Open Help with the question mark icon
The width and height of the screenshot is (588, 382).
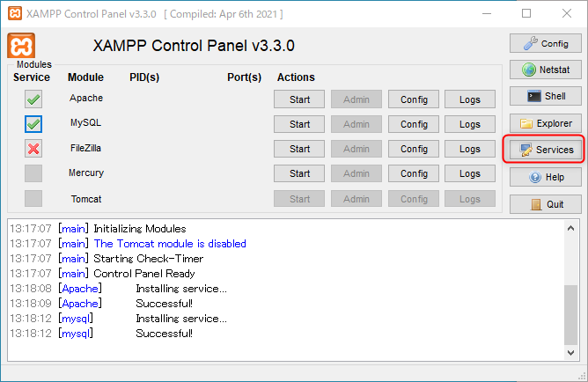tap(545, 177)
